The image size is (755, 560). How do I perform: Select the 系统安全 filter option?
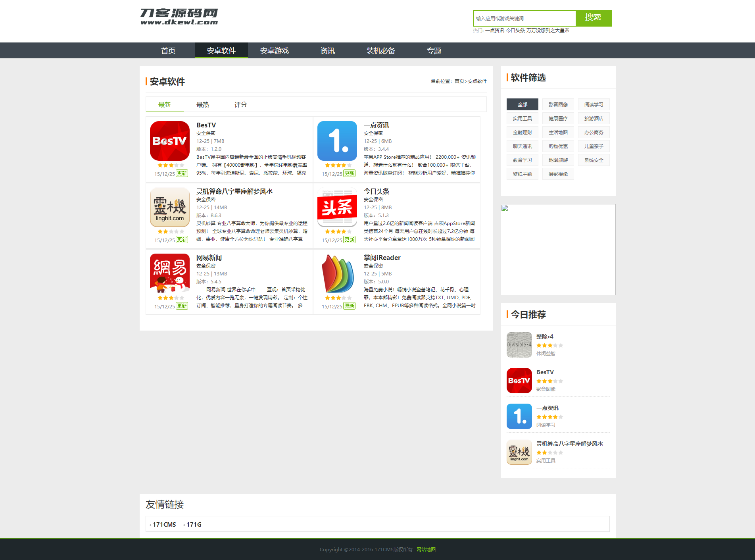594,160
